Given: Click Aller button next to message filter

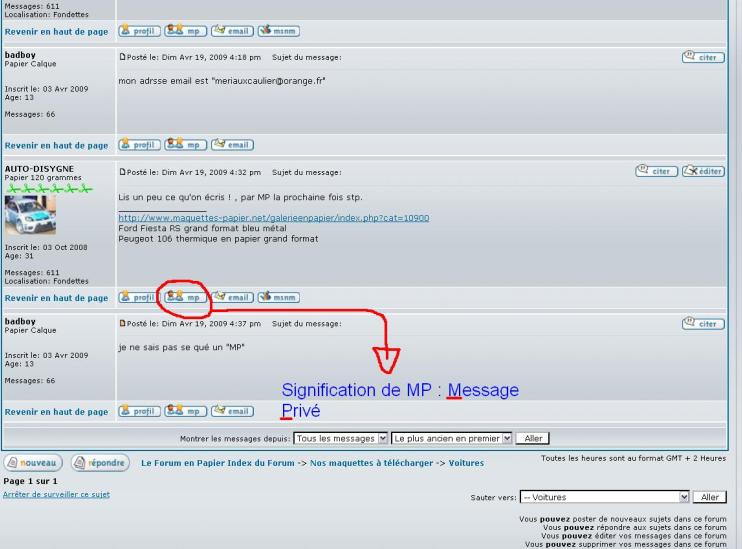Looking at the screenshot, I should (x=533, y=439).
